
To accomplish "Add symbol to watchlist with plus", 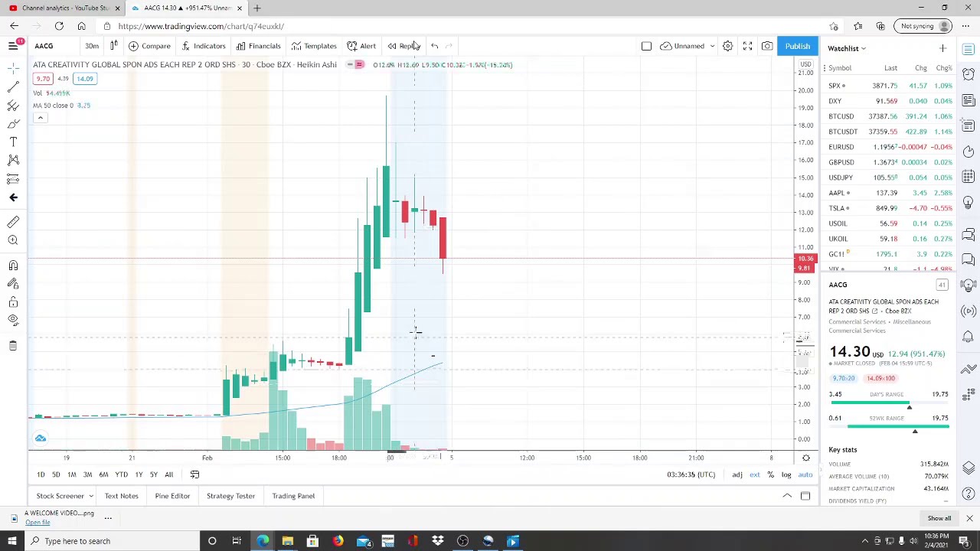I will 942,48.
